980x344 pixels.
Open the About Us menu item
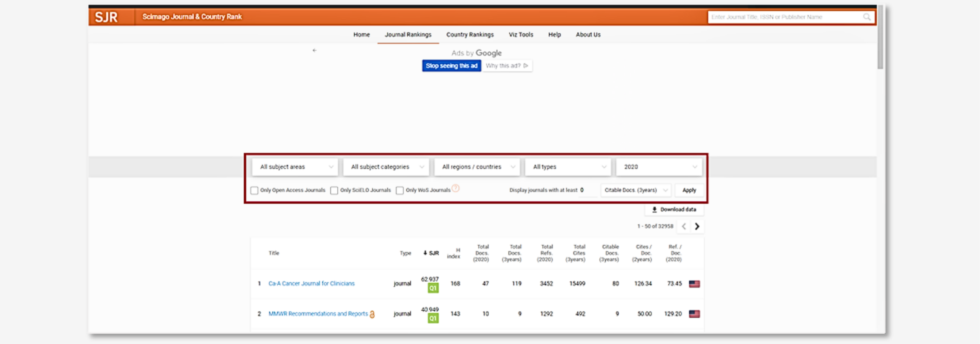(588, 34)
